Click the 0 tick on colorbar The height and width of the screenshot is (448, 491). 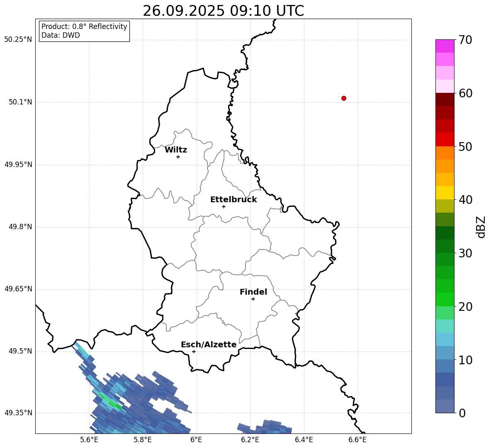462,413
